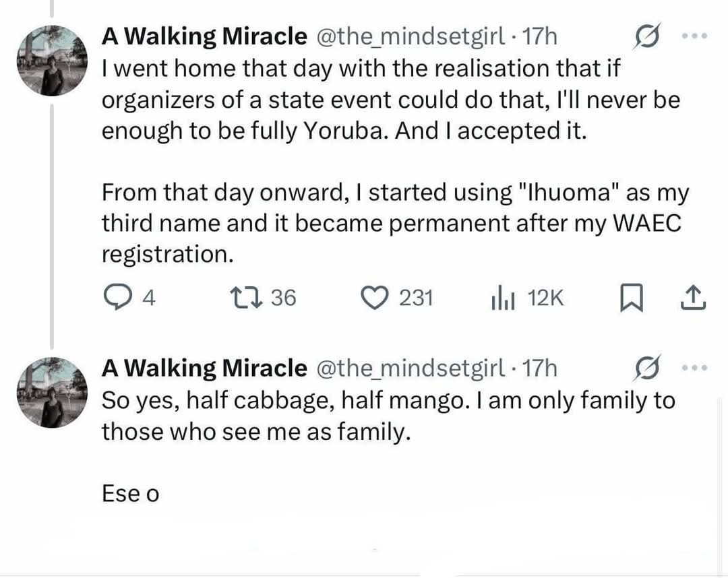The width and height of the screenshot is (728, 578).
Task: Open 'A Walking Miracle' name on second tweet
Action: click(x=204, y=368)
